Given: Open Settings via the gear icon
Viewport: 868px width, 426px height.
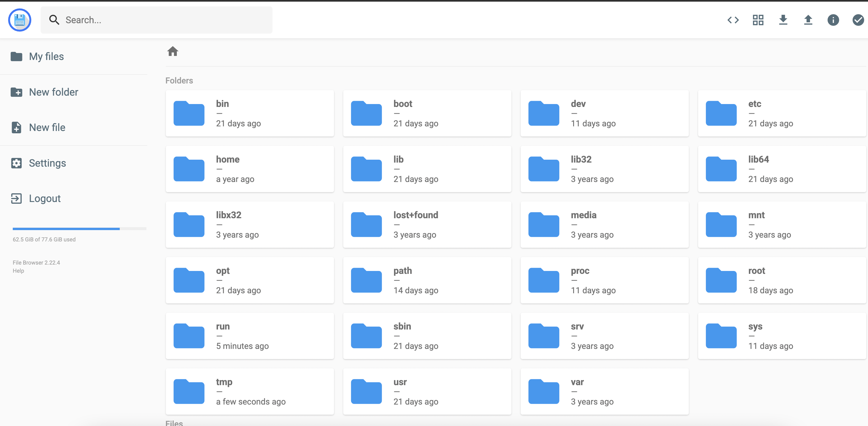Looking at the screenshot, I should [x=16, y=163].
